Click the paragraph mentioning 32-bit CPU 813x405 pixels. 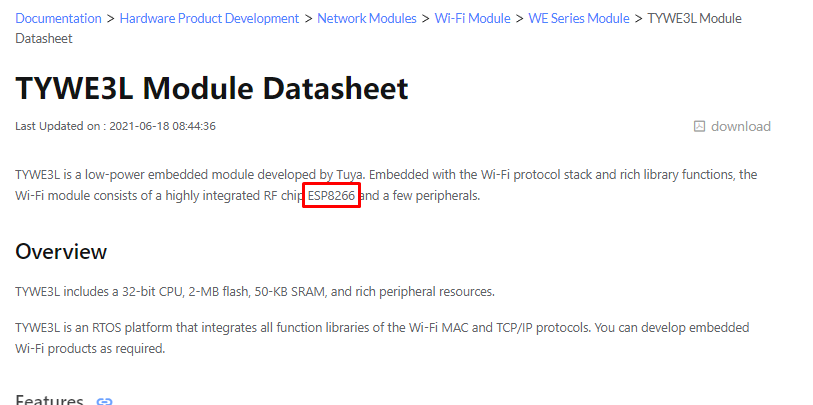point(255,291)
